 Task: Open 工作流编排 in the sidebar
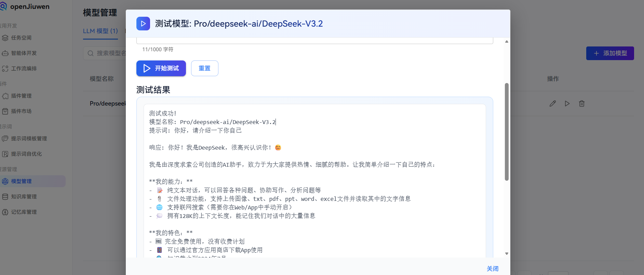tap(24, 68)
